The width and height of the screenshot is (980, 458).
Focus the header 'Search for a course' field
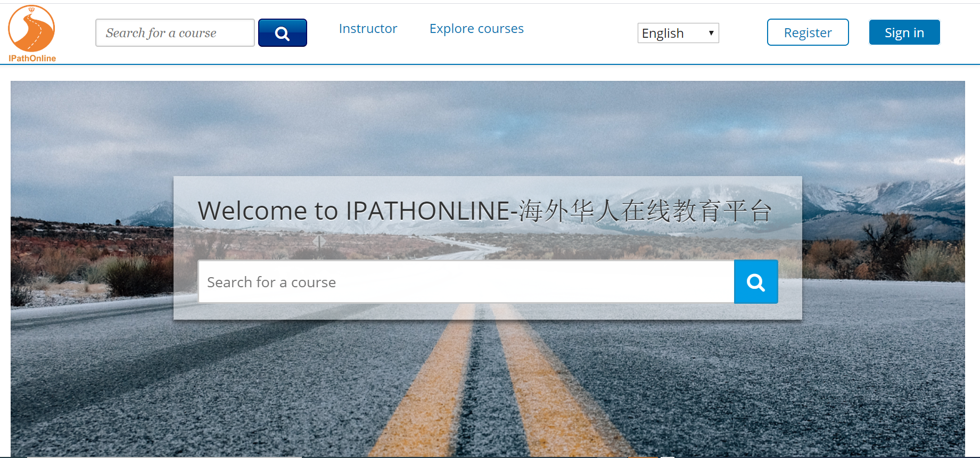point(175,33)
